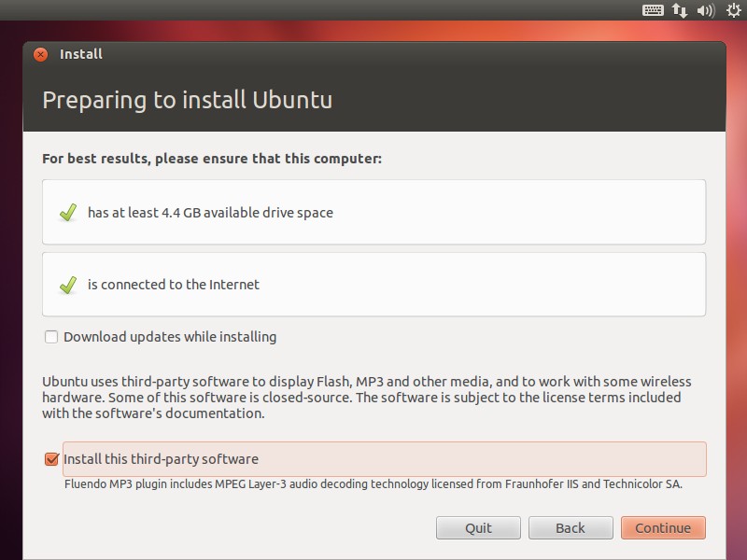
Task: Go back to the previous install step
Action: tap(571, 528)
